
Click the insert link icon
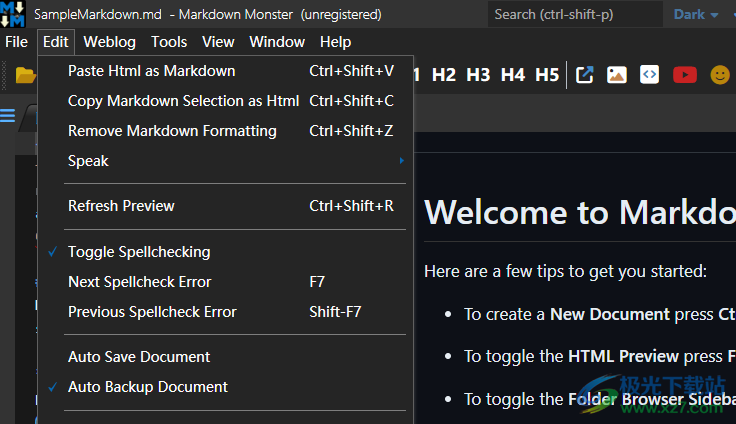tap(584, 75)
